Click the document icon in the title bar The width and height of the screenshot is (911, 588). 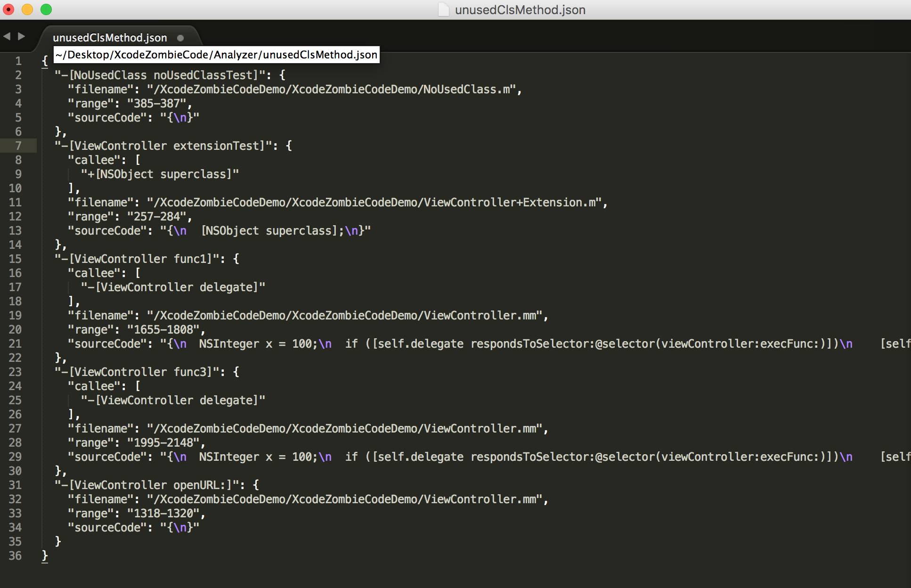(443, 9)
